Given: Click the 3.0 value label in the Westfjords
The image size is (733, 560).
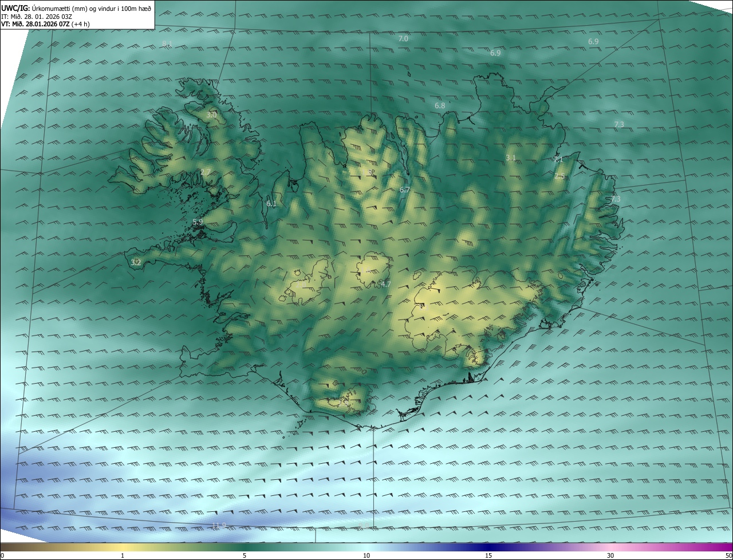Looking at the screenshot, I should (211, 115).
